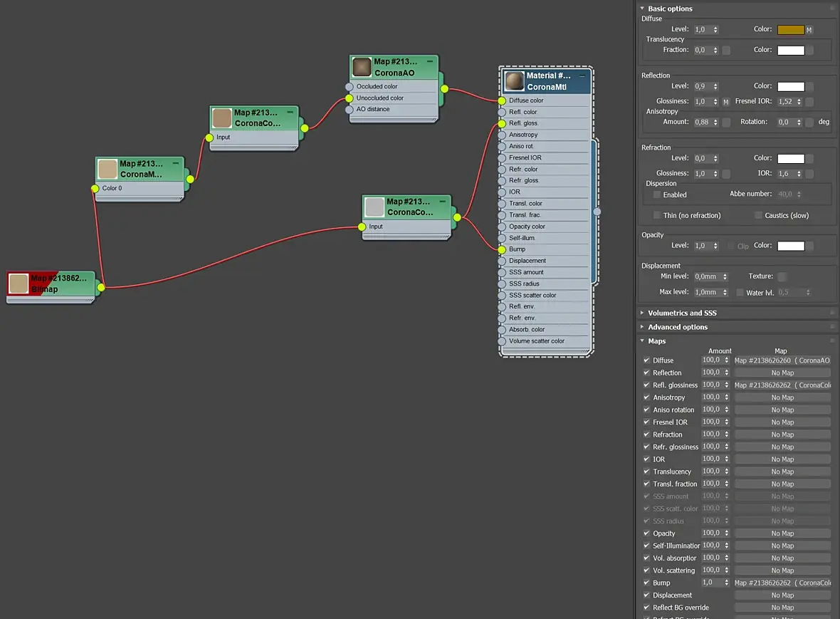Screen dimensions: 840x619
Task: Click the CoronaAO node output socket
Action: tap(445, 88)
